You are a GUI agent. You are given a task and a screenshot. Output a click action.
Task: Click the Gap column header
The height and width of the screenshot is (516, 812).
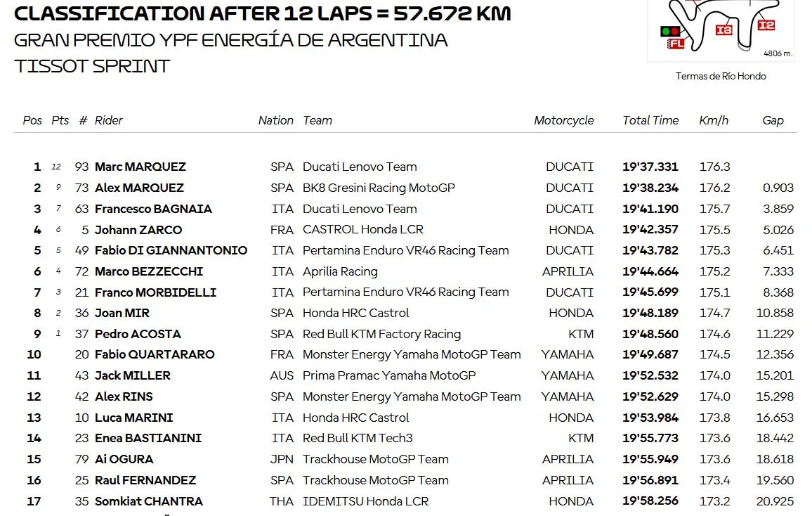coord(773,121)
